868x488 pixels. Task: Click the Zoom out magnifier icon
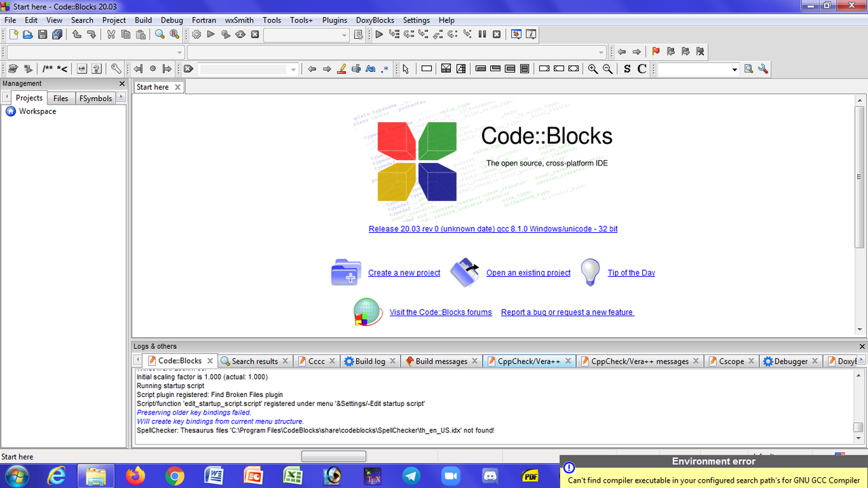608,69
